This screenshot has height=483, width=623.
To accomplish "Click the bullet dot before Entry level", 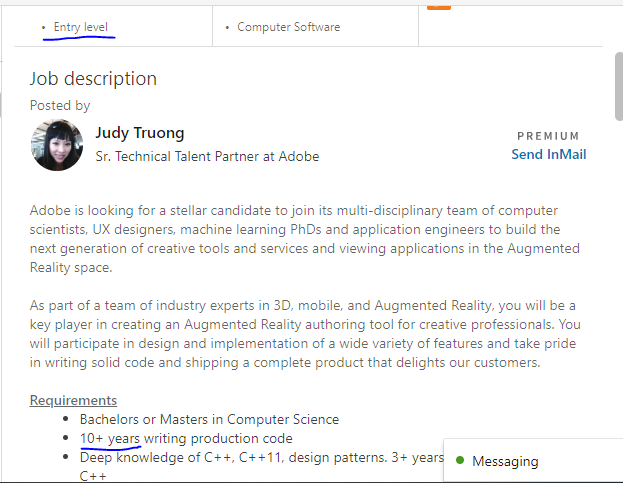I will (x=44, y=27).
